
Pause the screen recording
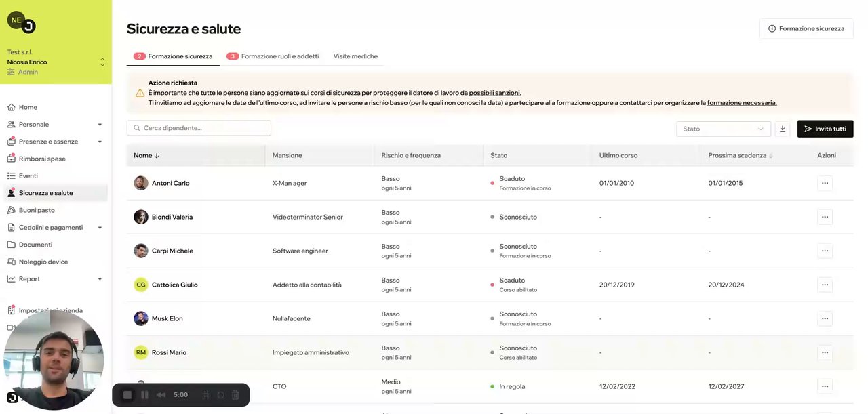coord(144,395)
